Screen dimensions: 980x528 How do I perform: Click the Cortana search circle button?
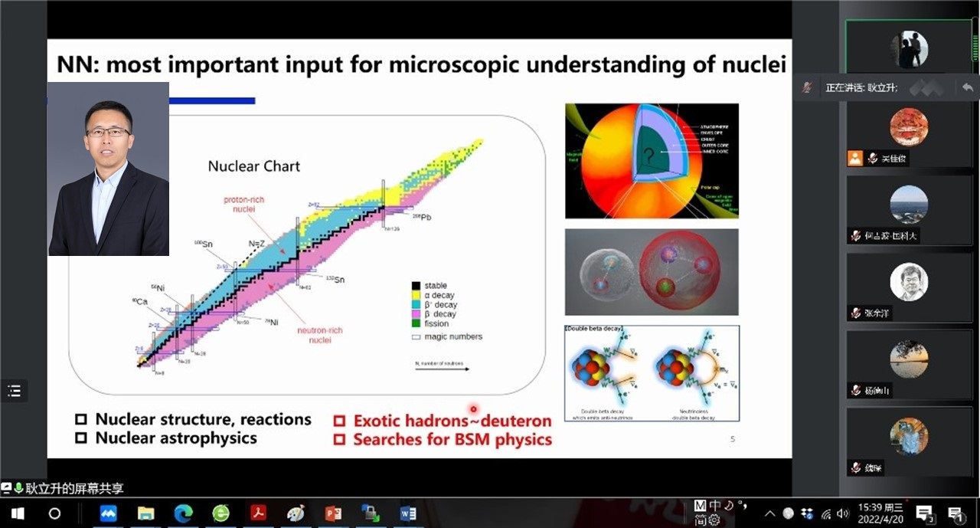point(54,513)
